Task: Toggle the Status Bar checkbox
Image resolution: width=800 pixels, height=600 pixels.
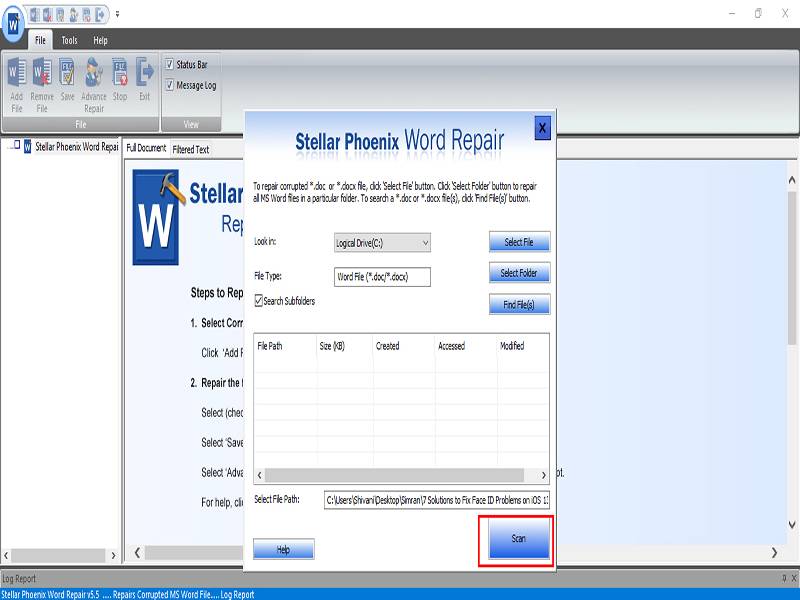Action: 169,64
